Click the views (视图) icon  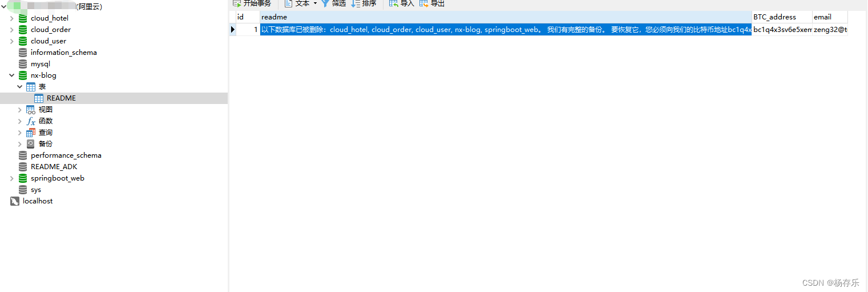click(31, 110)
